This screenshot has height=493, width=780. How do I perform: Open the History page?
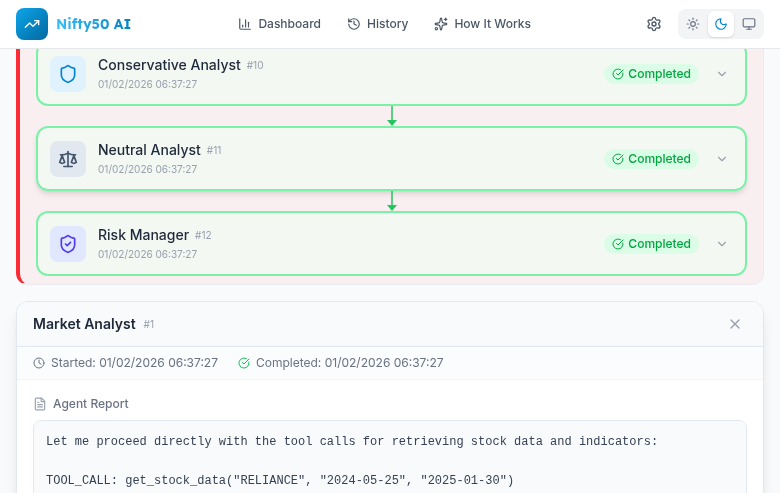377,24
